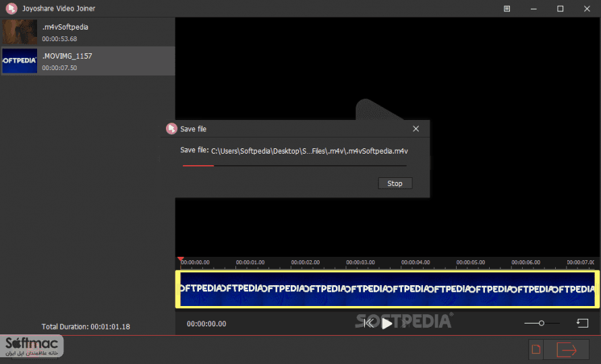Click the 00:00:04.00 mark on ruler
This screenshot has width=601, height=364.
click(x=416, y=262)
